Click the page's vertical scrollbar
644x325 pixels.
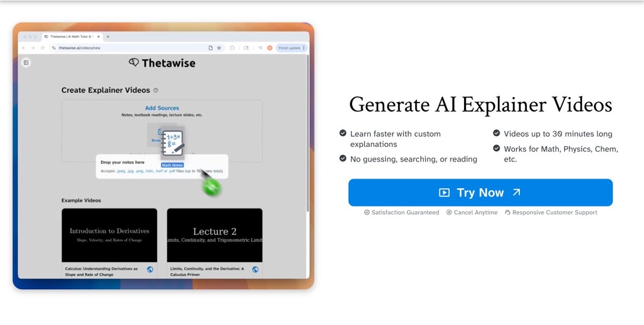coord(308,131)
